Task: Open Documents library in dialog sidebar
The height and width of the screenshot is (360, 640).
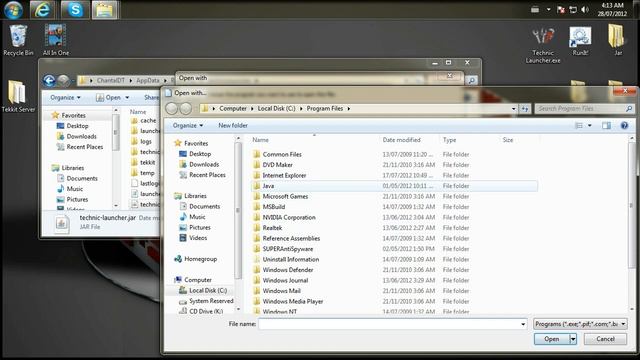Action: 204,207
